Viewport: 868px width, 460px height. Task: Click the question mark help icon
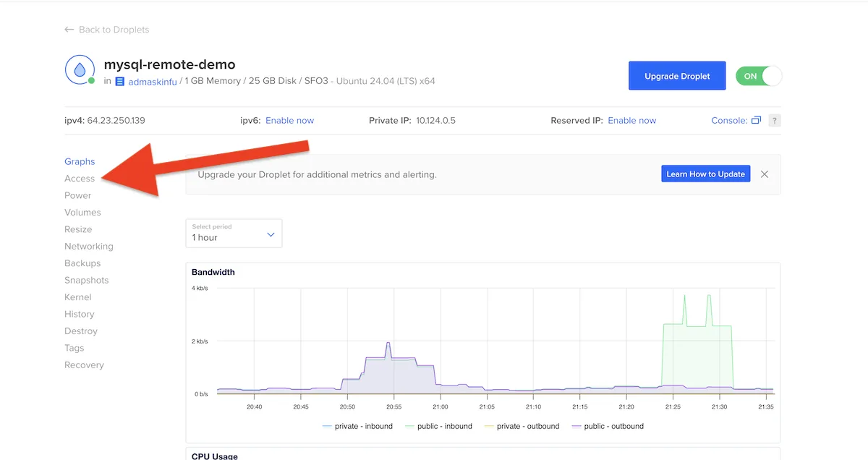point(774,121)
